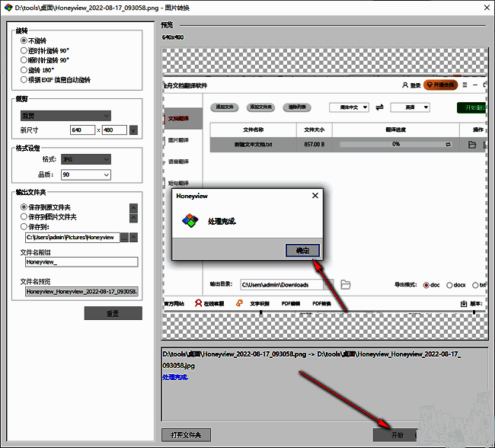Click arrow button right of the browse button
Image resolution: width=495 pixels, height=448 pixels.
tap(134, 238)
